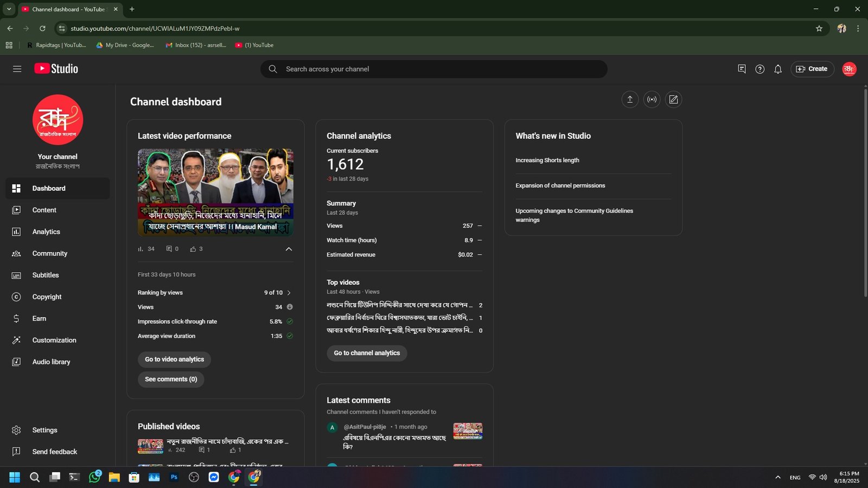The height and width of the screenshot is (488, 868).
Task: Go to the Earn section
Action: point(39,318)
